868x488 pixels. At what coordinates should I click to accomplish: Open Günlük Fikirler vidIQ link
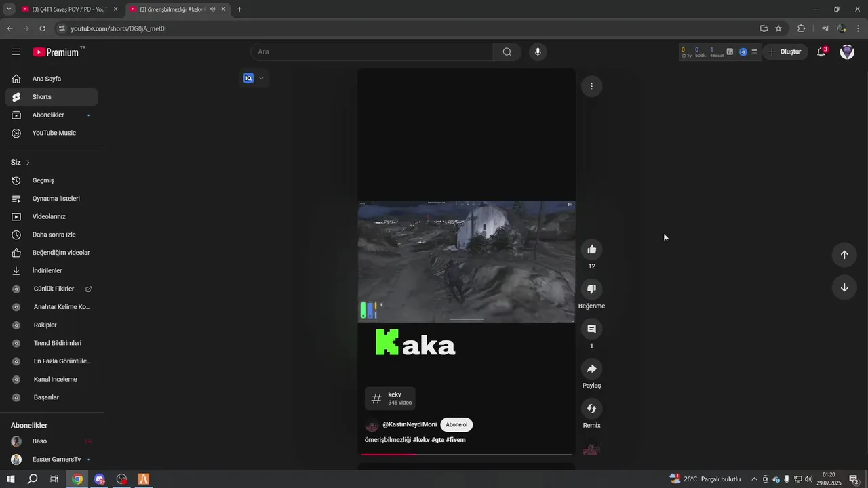coord(52,289)
